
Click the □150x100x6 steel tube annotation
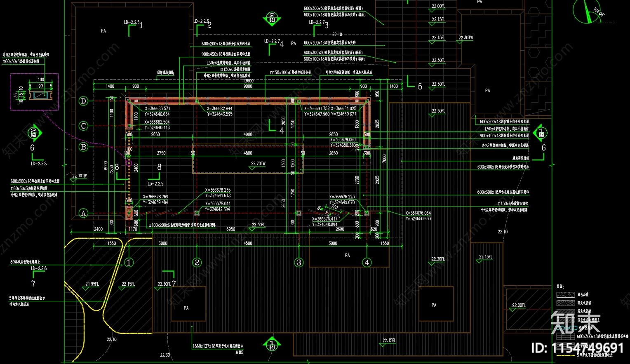(291, 73)
